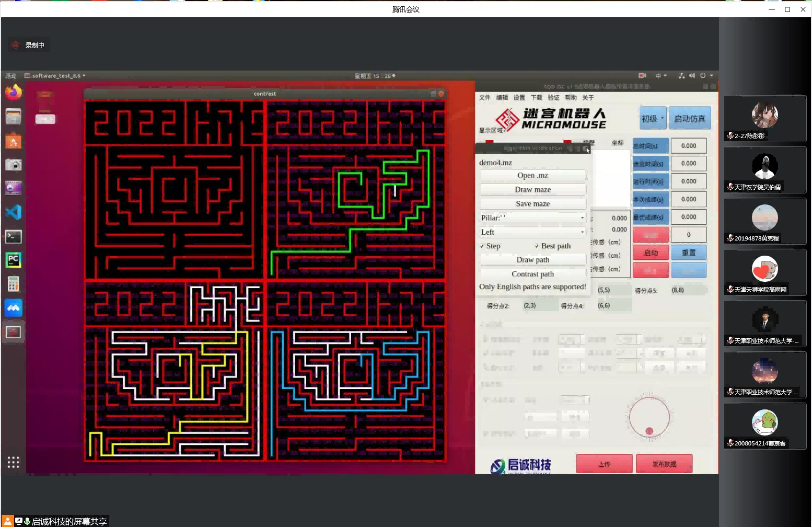
Task: Open the 验证 menu
Action: 553,98
